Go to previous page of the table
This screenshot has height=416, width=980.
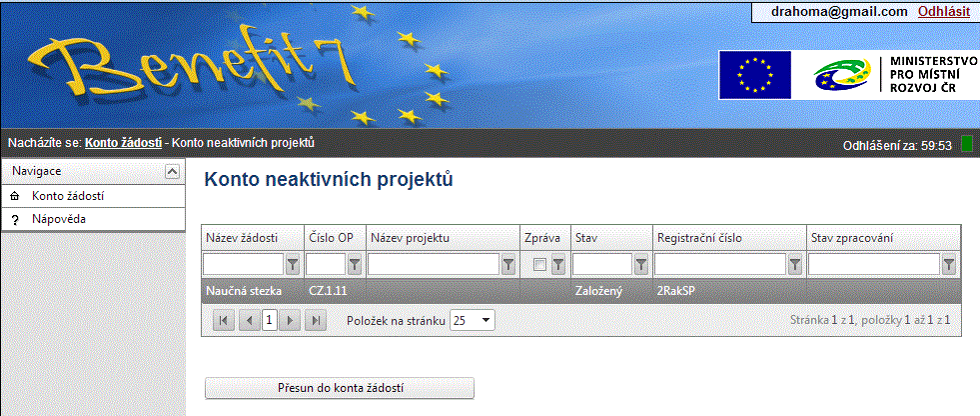pos(250,320)
